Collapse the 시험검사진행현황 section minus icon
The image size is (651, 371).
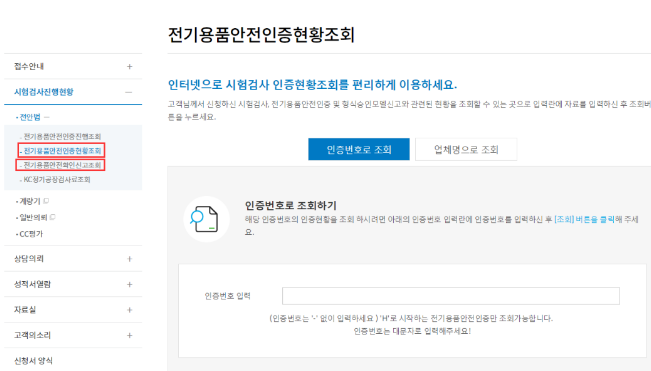pyautogui.click(x=129, y=92)
